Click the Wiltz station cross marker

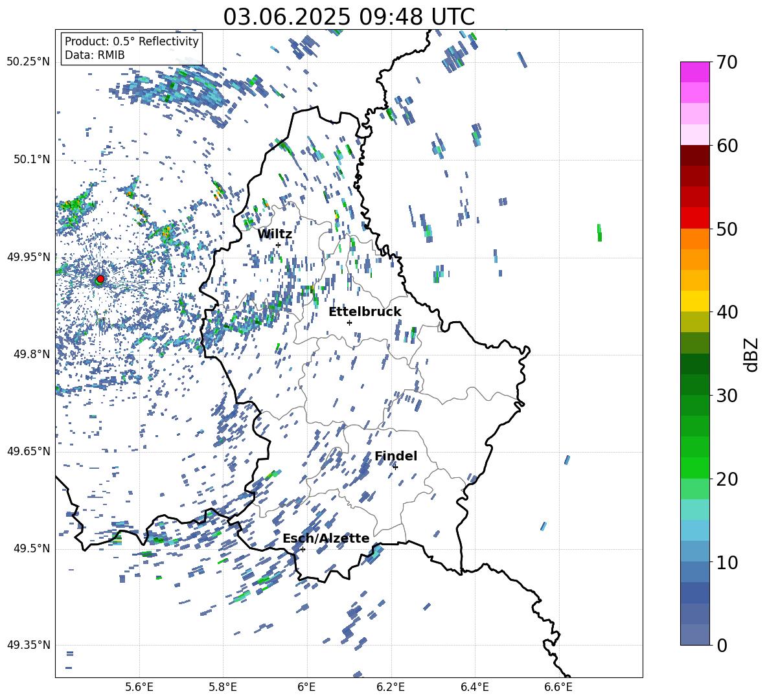coord(278,245)
